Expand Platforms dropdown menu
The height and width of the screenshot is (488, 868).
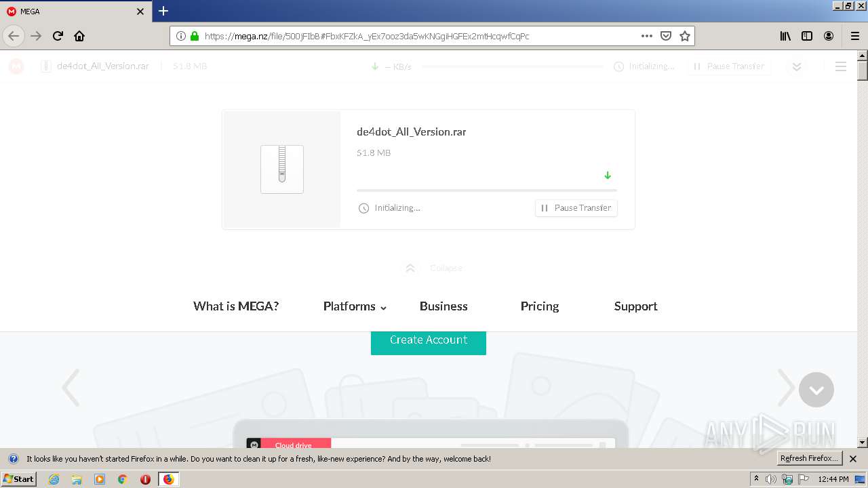[x=355, y=306]
